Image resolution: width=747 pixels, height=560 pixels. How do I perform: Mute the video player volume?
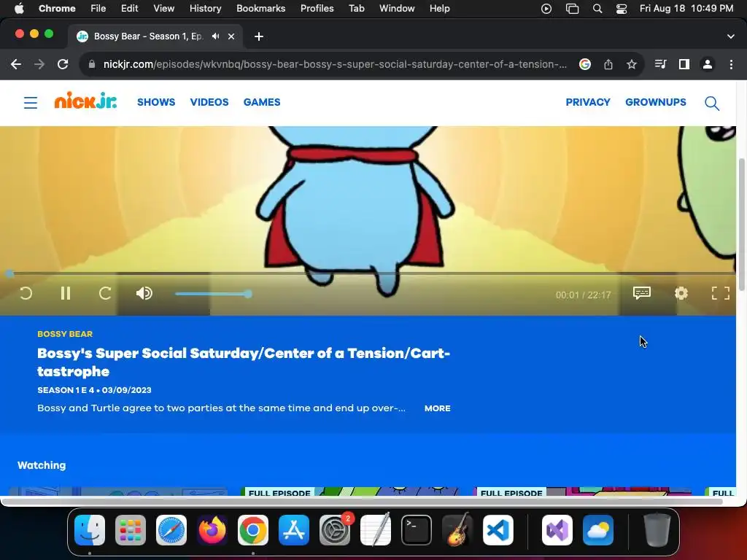click(144, 293)
